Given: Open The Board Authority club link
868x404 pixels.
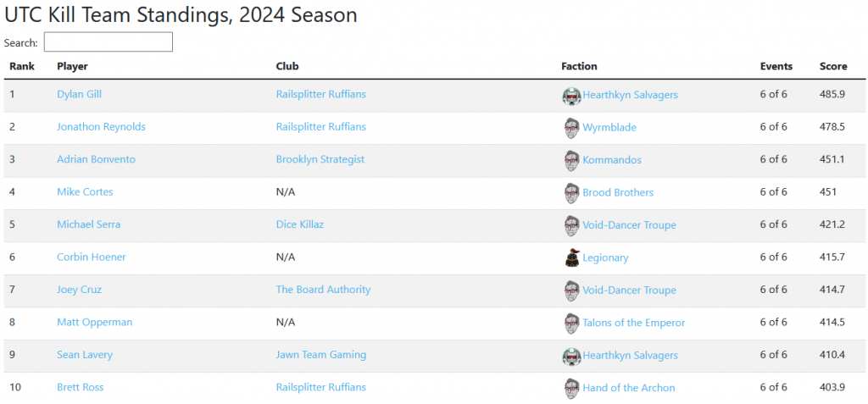Looking at the screenshot, I should 323,290.
